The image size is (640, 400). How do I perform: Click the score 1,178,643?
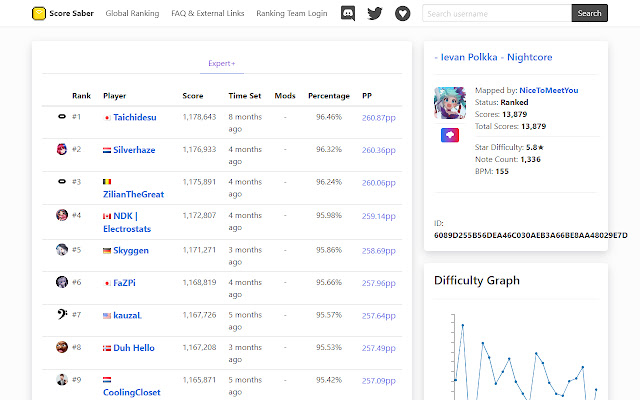pos(199,117)
